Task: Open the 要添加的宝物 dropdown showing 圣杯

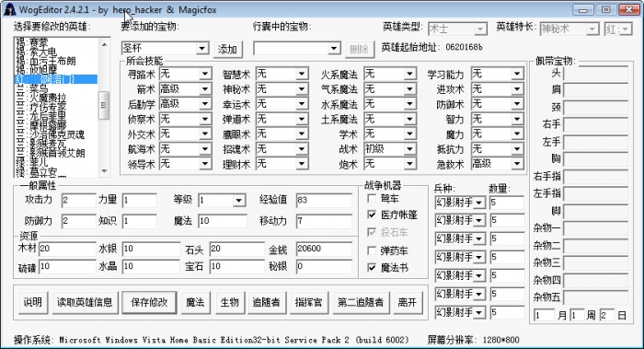Action: coord(201,49)
